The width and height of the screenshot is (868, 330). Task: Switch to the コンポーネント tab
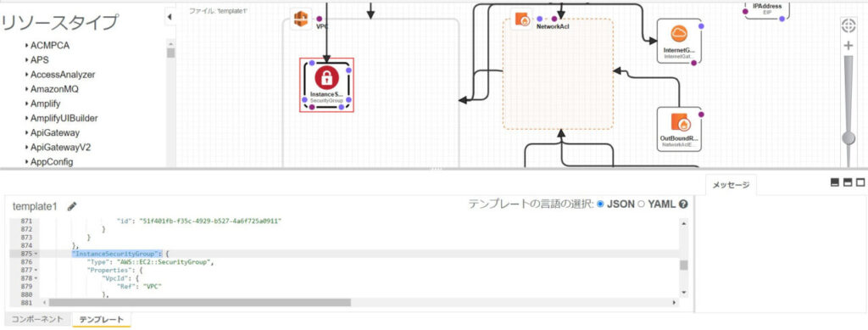pos(38,320)
